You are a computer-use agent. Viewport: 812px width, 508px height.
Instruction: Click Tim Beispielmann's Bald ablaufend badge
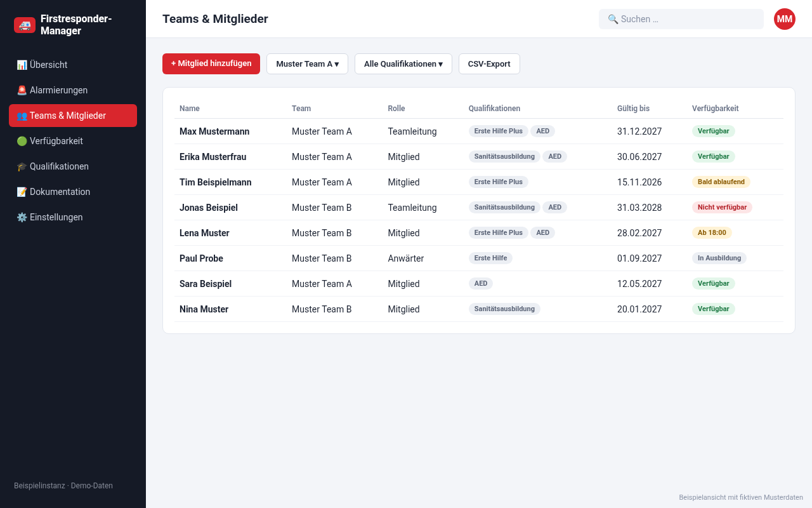point(721,182)
